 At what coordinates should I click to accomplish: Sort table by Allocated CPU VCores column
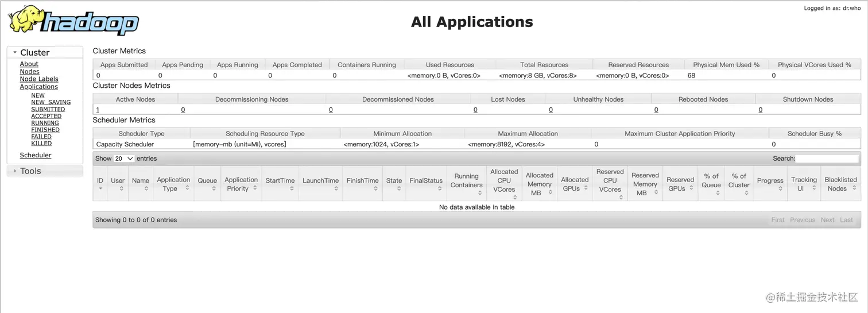[x=504, y=184]
